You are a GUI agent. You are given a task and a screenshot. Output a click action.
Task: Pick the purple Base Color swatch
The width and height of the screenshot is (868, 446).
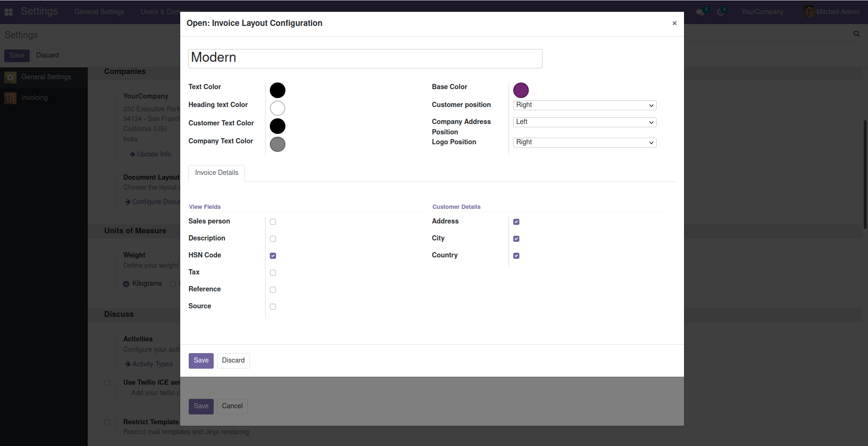coord(521,90)
